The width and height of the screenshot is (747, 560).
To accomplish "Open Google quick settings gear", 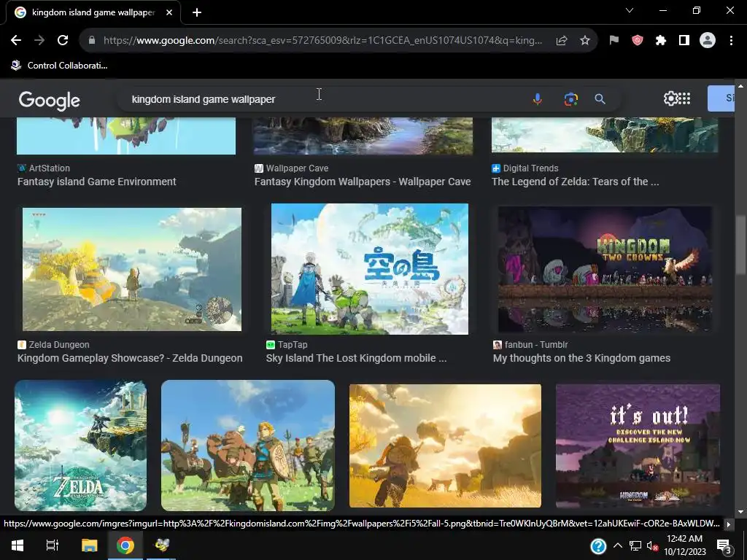I will point(670,98).
